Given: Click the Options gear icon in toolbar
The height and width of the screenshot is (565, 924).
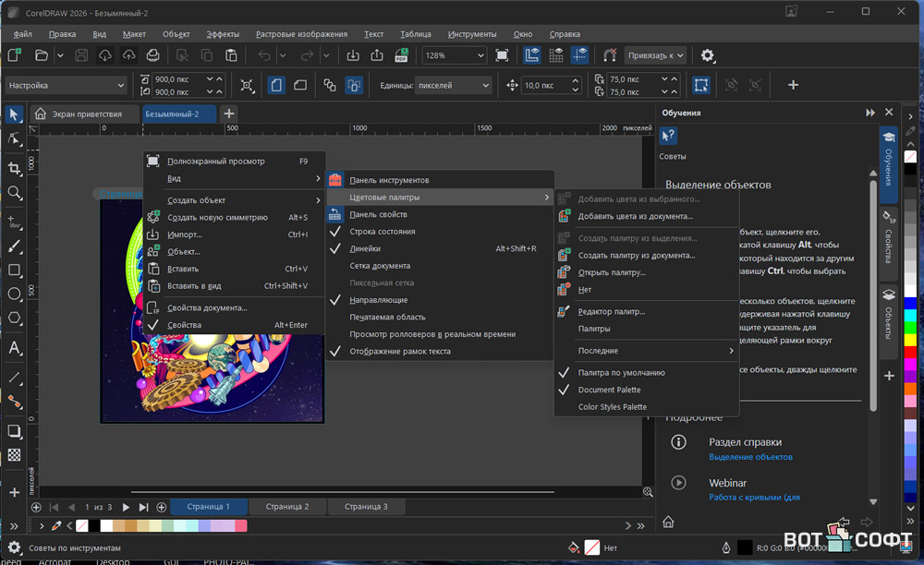Looking at the screenshot, I should 708,55.
